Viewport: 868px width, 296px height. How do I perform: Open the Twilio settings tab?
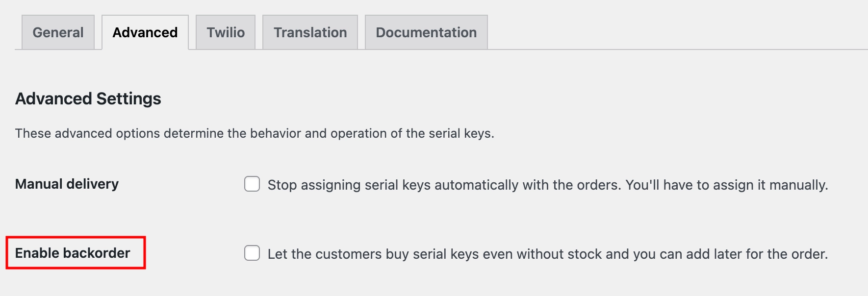(225, 32)
